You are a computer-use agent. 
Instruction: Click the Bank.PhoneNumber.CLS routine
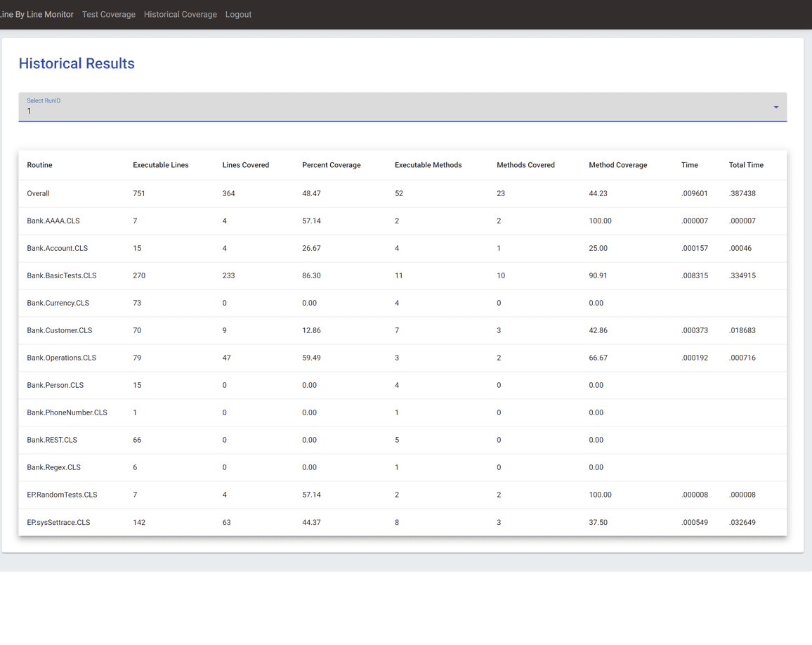point(67,412)
